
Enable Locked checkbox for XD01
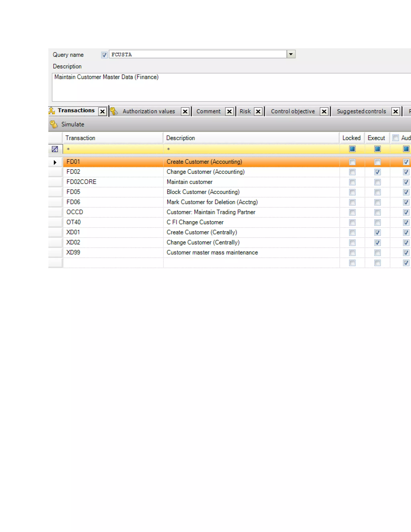352,232
